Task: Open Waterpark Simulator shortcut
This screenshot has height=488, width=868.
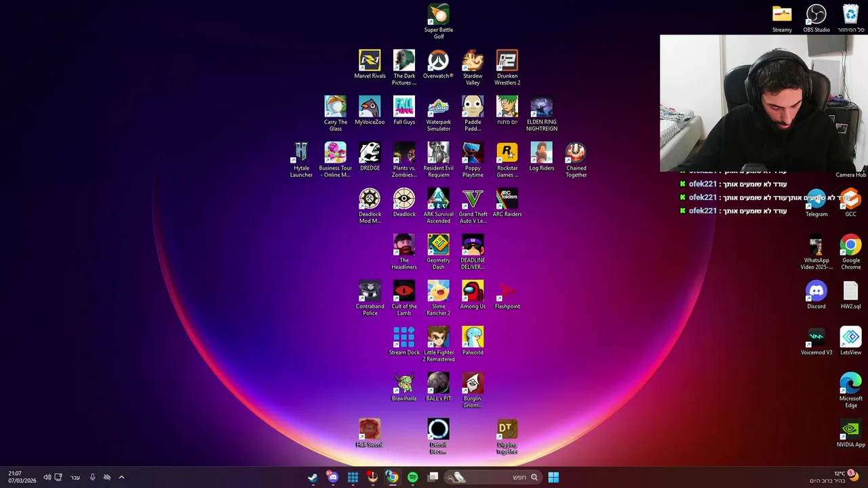Action: (x=438, y=114)
